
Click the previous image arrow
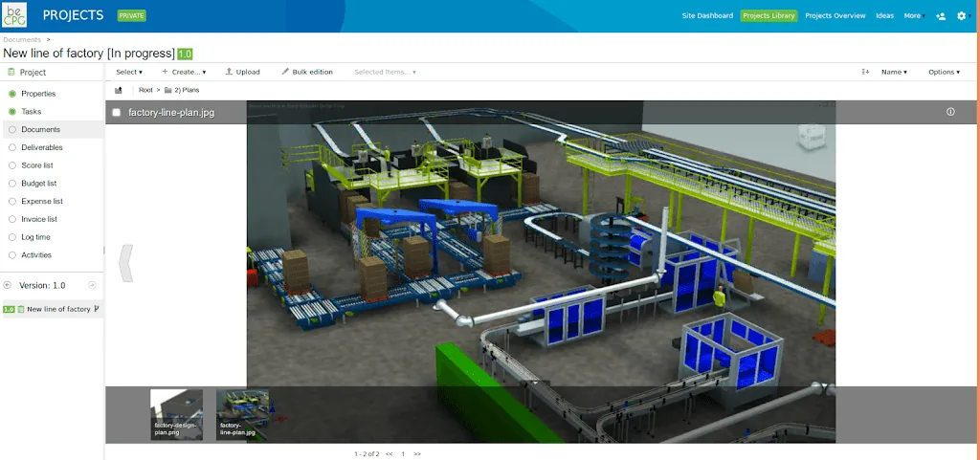(x=125, y=263)
